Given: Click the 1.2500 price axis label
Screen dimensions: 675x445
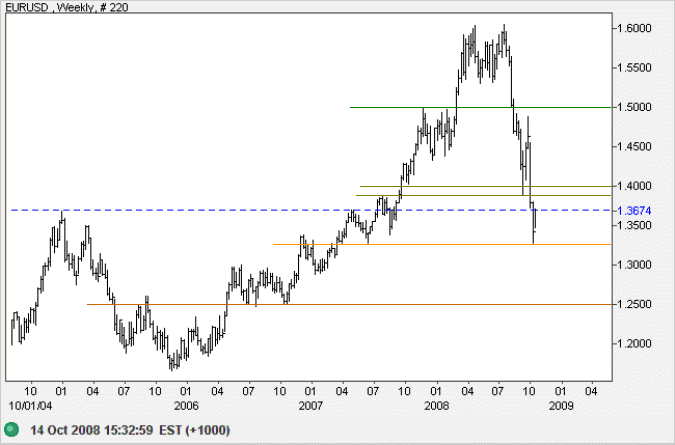Looking at the screenshot, I should (x=634, y=304).
